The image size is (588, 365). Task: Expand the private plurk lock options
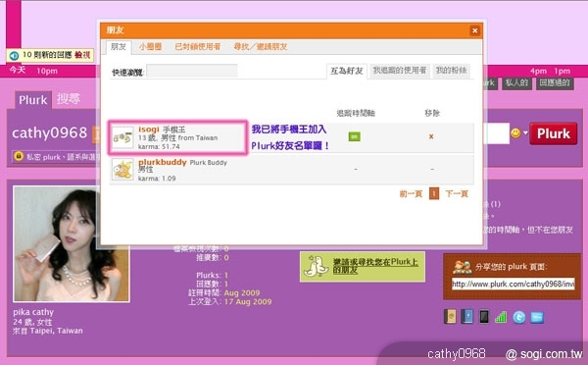pyautogui.click(x=18, y=156)
